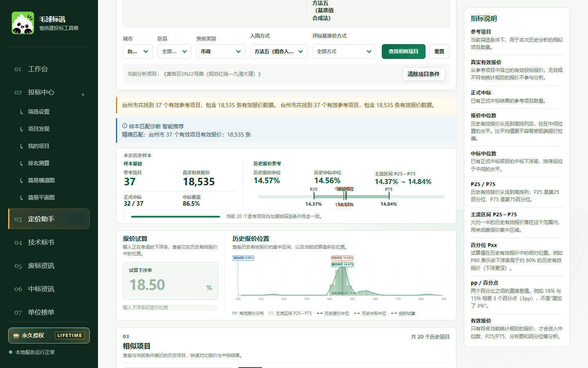Click the green service status dot
Viewport: 588px width, 368px height.
coord(11,352)
